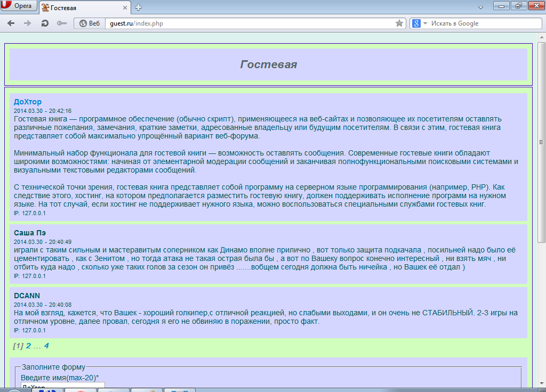Go to page 4 of guestbook

point(46,346)
